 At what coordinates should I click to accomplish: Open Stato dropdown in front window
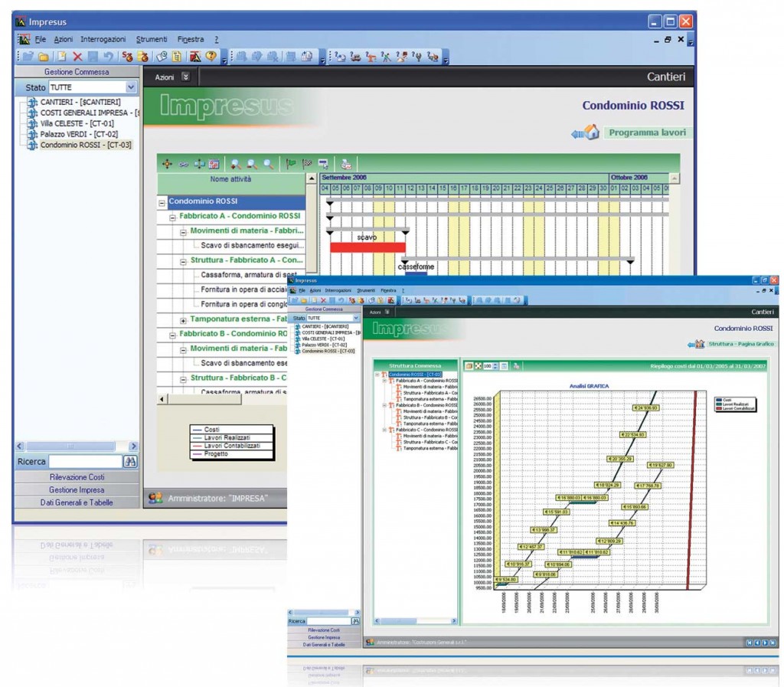pyautogui.click(x=355, y=318)
